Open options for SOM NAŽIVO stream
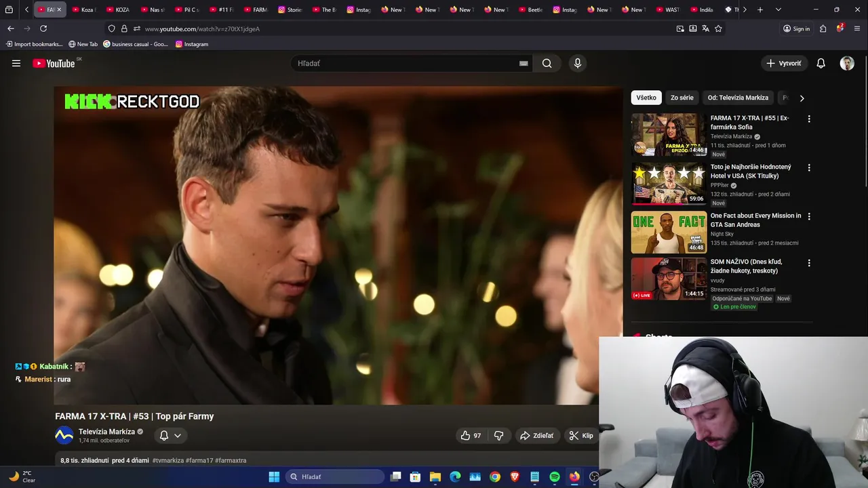Screen dimensions: 868x488 (x=809, y=262)
